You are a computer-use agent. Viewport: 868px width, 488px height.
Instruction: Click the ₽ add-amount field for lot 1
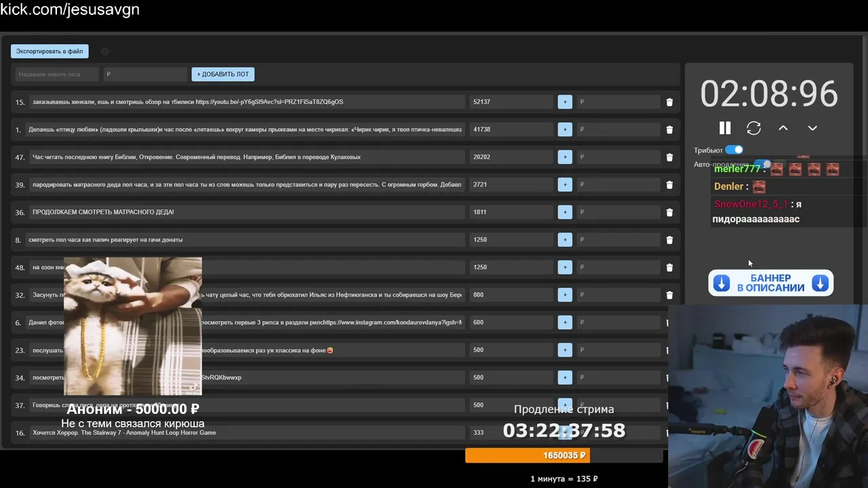pyautogui.click(x=618, y=129)
